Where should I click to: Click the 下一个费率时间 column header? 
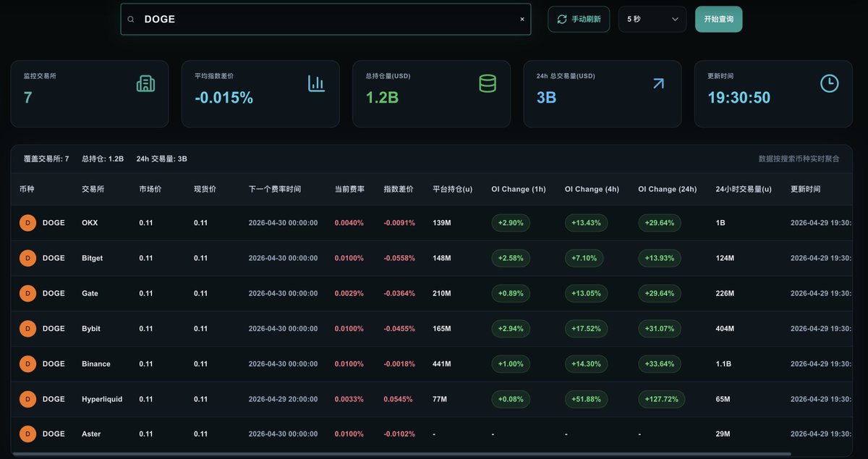point(275,189)
